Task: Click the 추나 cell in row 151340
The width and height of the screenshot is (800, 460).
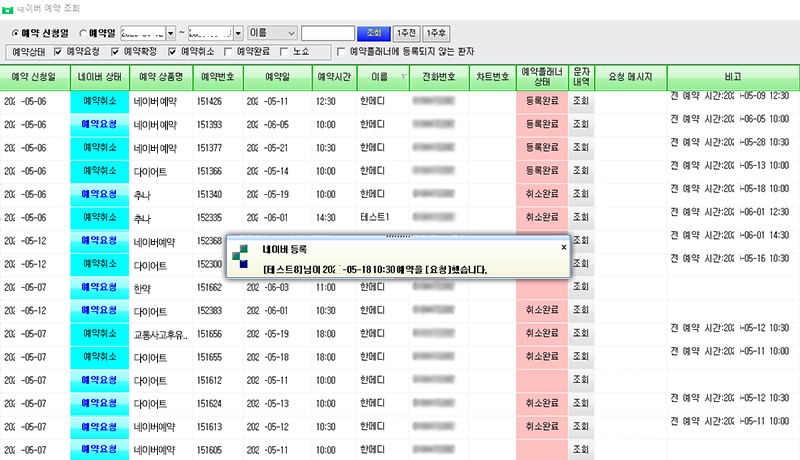Action: click(x=161, y=195)
